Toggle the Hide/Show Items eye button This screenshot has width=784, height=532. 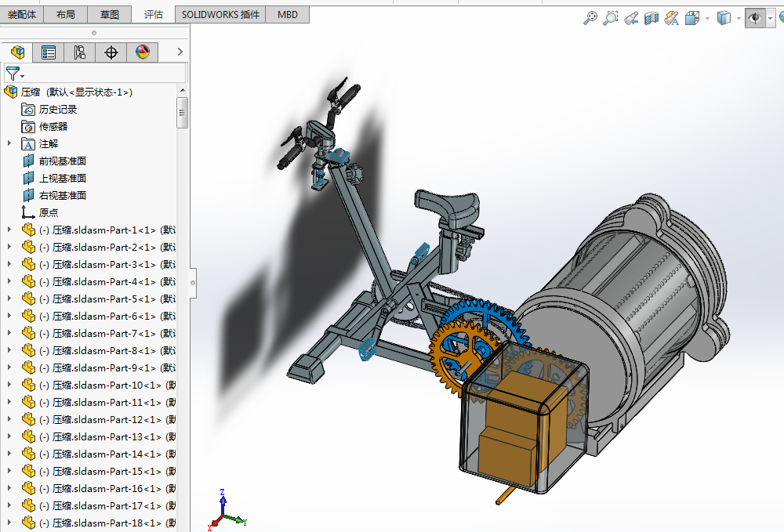pyautogui.click(x=755, y=18)
